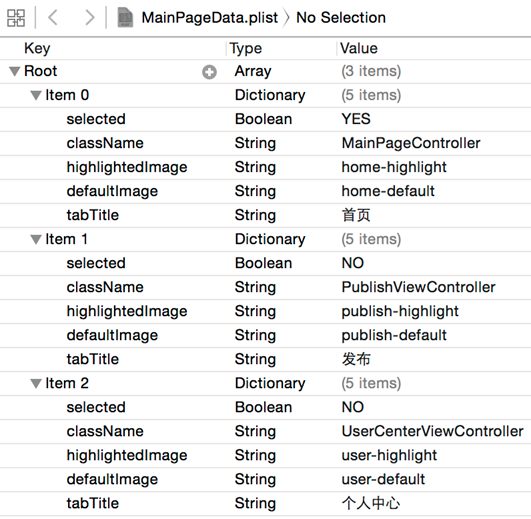Open the No Selection breadcrumb menu
Viewport: 531px width, 519px height.
[341, 18]
